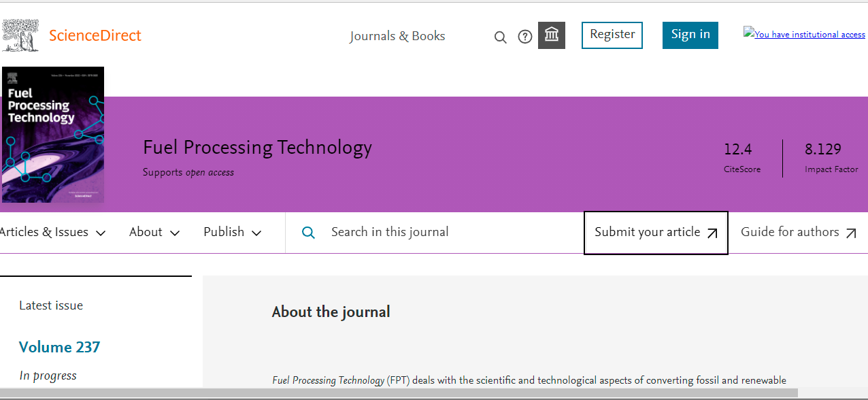Click the ScienceDirect brand name
Viewport: 868px width, 400px height.
(x=95, y=35)
